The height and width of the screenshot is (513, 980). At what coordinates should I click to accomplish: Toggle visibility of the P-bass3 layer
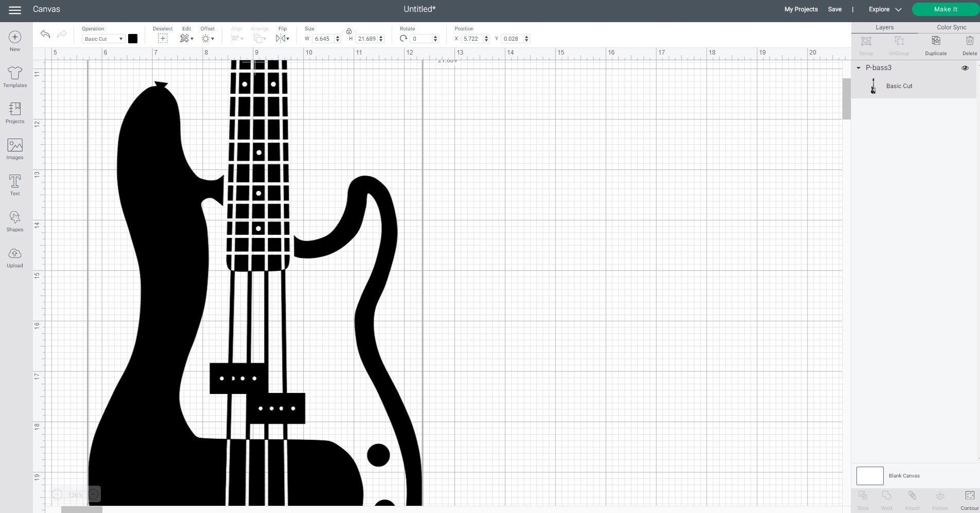coord(965,67)
